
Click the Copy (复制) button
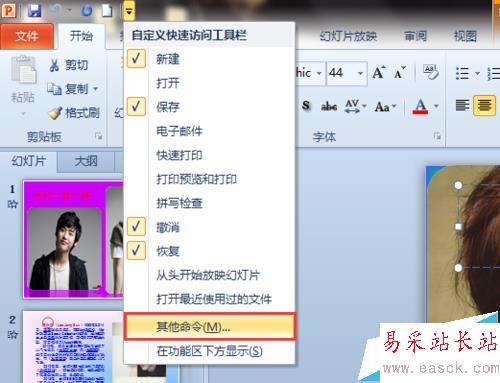68,89
